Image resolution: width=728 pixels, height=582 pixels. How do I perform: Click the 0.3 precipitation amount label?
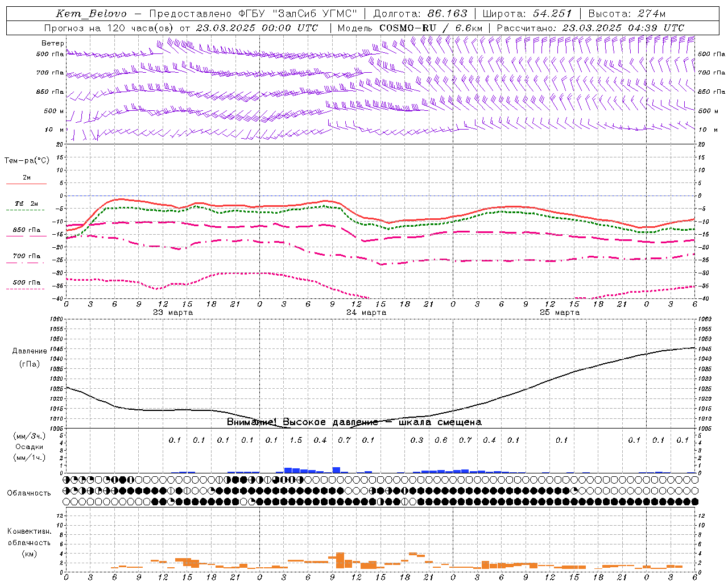tap(417, 440)
